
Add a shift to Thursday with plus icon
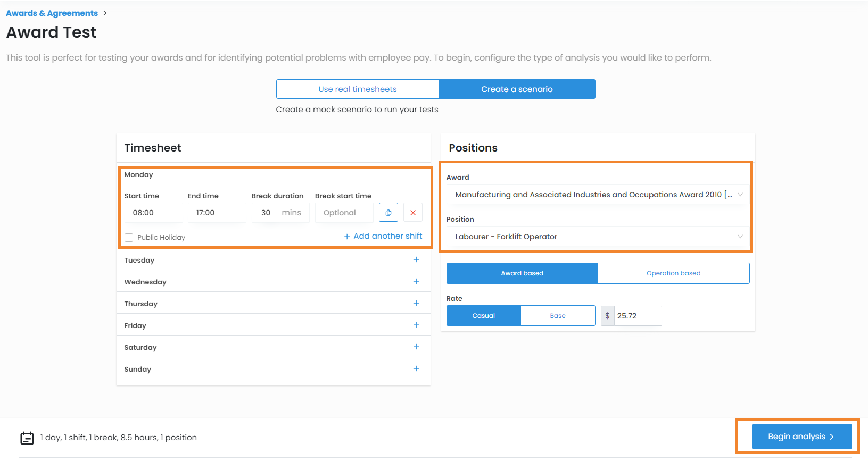pyautogui.click(x=416, y=303)
